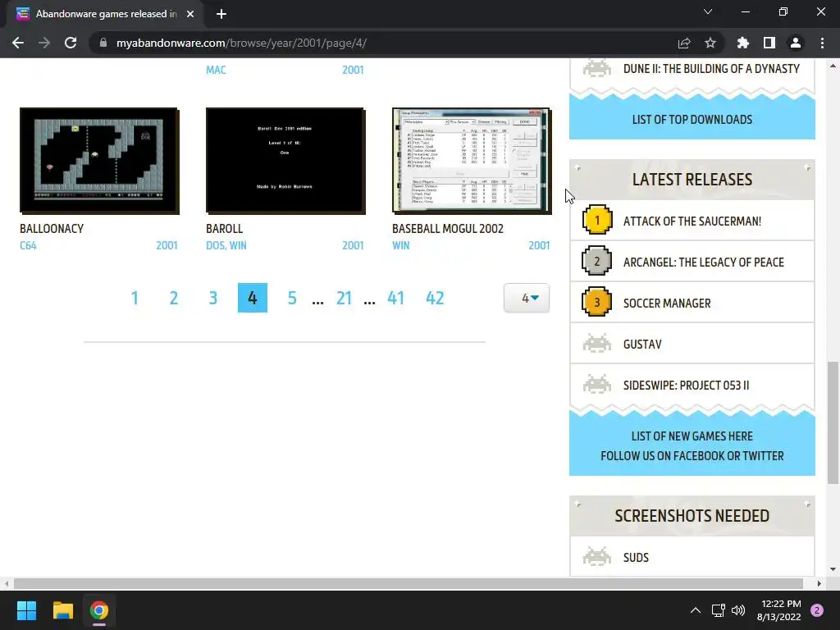Open Dune II: The Building of a Dynasty
840x630 pixels.
[x=711, y=69]
